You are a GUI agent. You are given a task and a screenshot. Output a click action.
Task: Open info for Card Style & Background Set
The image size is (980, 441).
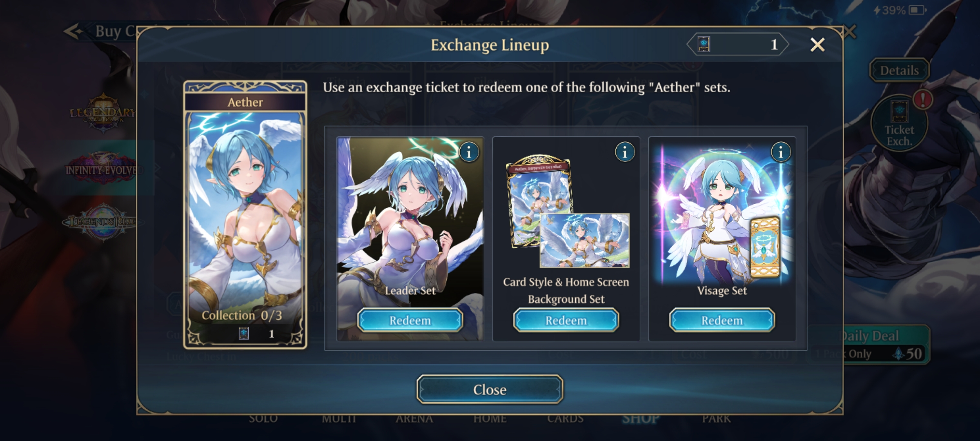625,152
